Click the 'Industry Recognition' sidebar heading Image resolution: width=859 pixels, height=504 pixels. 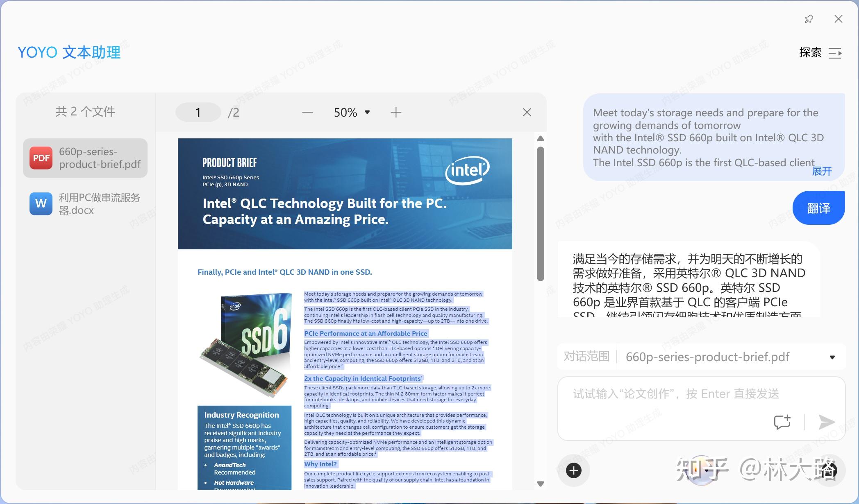241,415
